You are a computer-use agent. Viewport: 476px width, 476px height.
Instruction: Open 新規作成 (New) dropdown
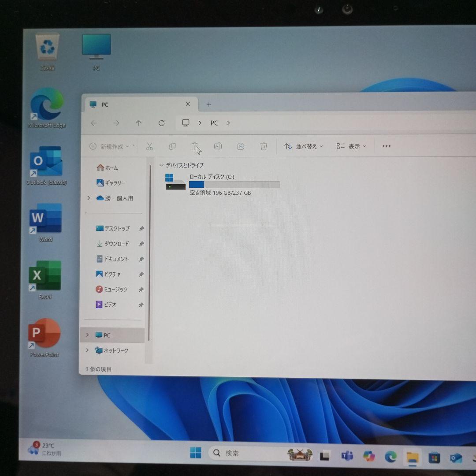pyautogui.click(x=110, y=146)
